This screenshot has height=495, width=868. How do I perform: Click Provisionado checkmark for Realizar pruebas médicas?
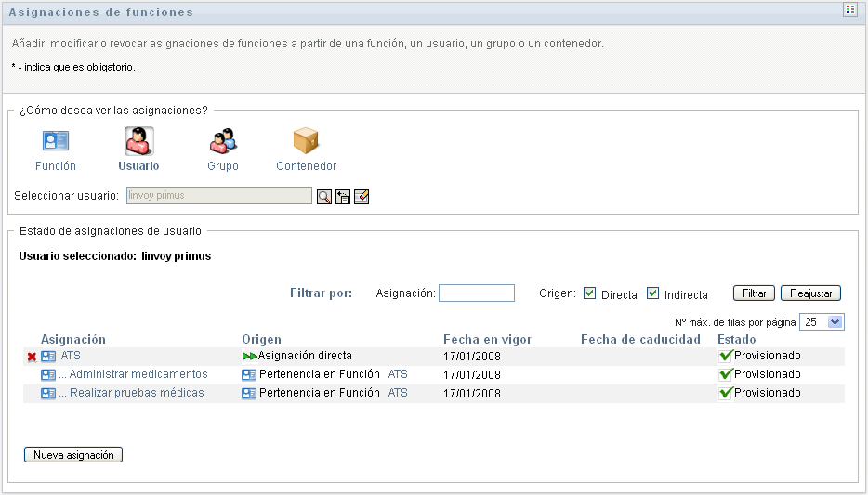click(726, 393)
